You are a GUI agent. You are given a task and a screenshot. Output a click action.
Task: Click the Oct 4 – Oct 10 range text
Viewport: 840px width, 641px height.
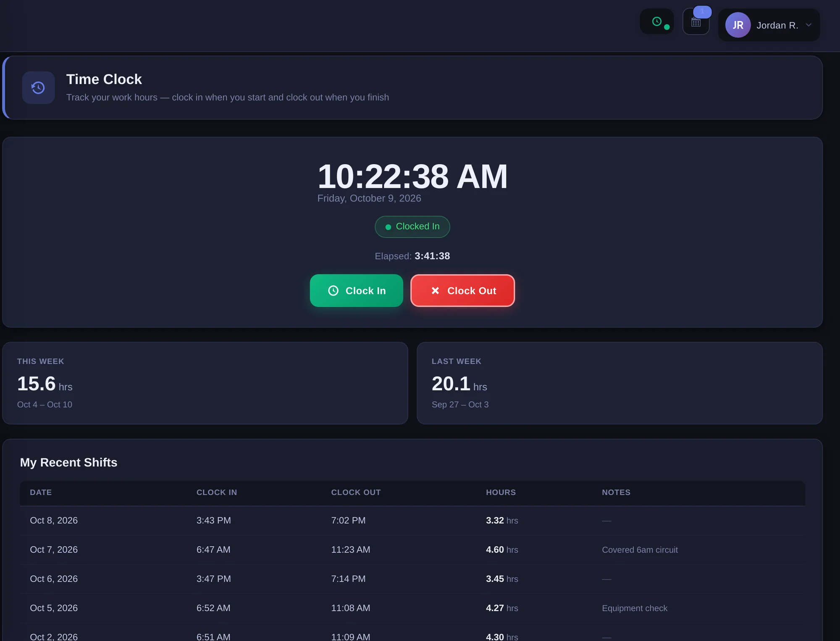pos(45,405)
